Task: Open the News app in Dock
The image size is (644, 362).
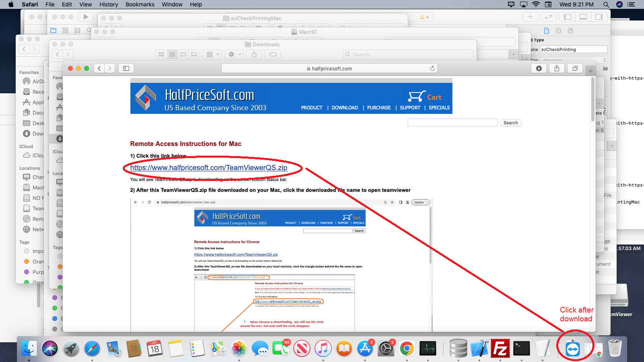Action: point(302,349)
